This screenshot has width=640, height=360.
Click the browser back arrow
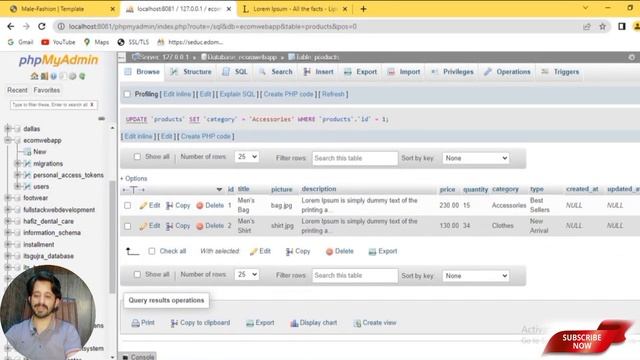11,27
